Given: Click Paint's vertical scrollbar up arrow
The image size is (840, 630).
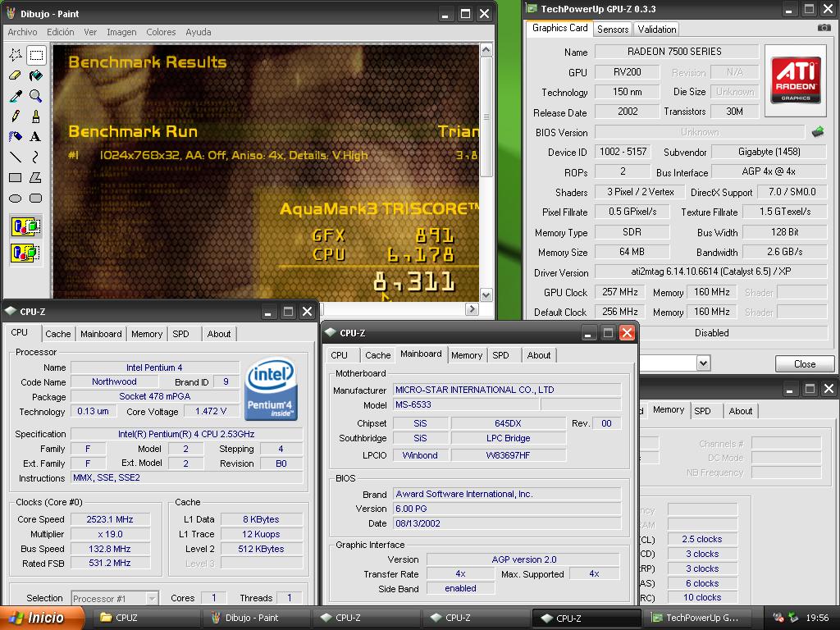Looking at the screenshot, I should (x=486, y=50).
